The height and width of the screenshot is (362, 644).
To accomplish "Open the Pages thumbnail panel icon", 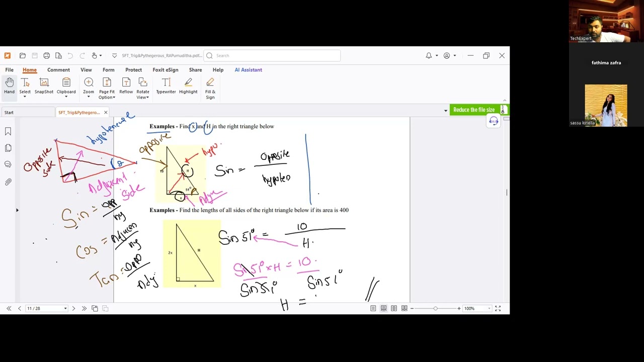I will tap(8, 148).
